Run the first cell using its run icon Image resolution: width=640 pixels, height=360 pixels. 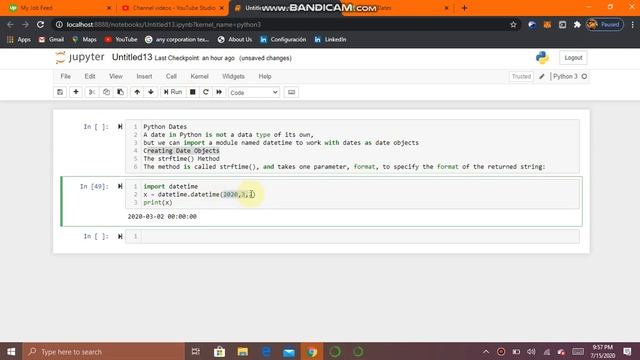[x=120, y=127]
